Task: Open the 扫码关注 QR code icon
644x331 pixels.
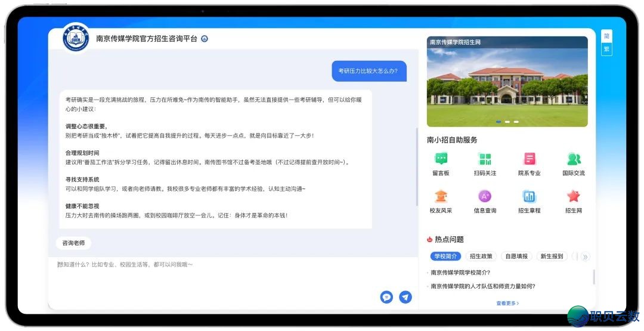Action: 485,159
